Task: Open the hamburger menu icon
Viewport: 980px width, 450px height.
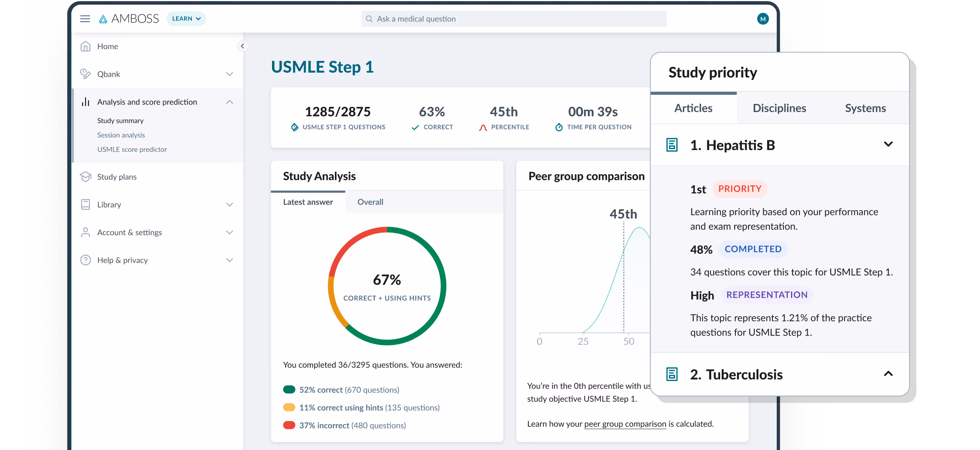Action: pos(85,19)
